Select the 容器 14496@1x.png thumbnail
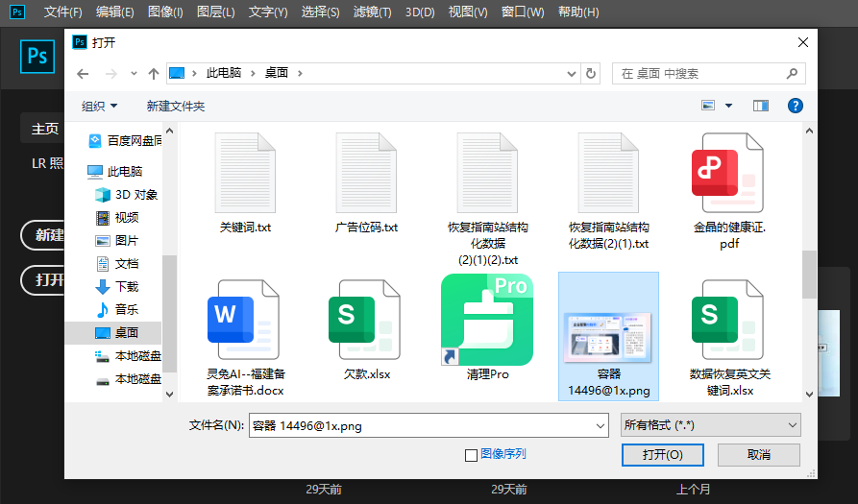The image size is (858, 504). (608, 338)
